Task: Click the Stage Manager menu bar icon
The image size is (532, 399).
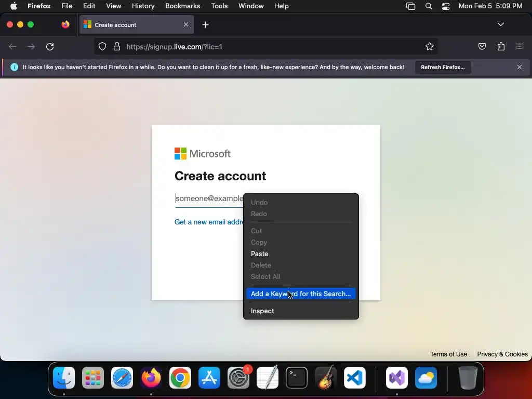Action: [410, 6]
